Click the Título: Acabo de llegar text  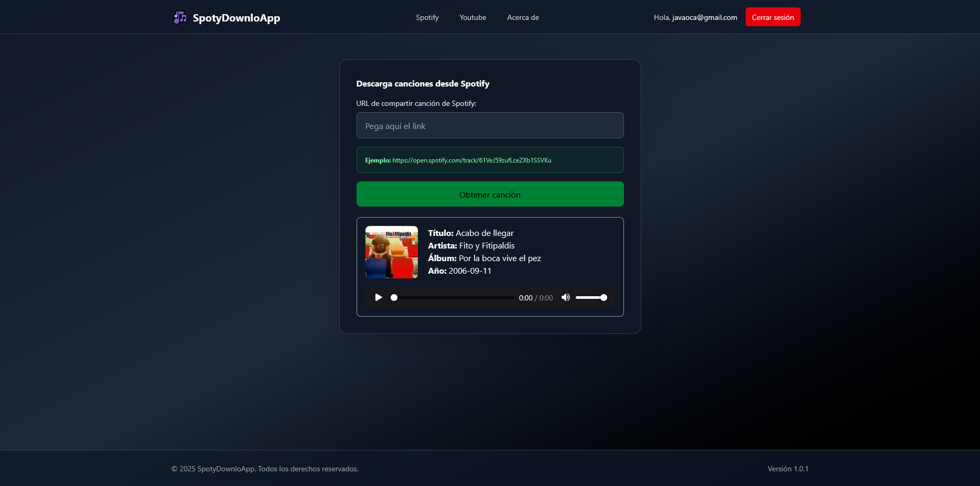[x=471, y=233]
